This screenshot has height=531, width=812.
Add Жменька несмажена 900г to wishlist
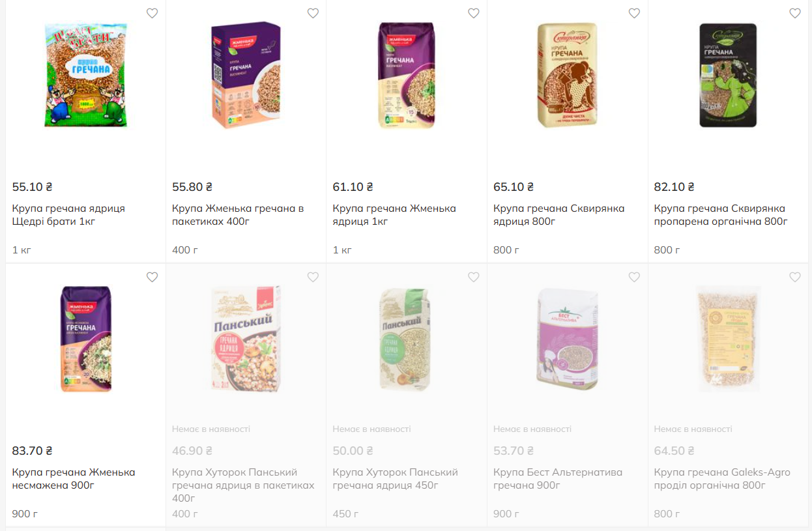(x=152, y=277)
